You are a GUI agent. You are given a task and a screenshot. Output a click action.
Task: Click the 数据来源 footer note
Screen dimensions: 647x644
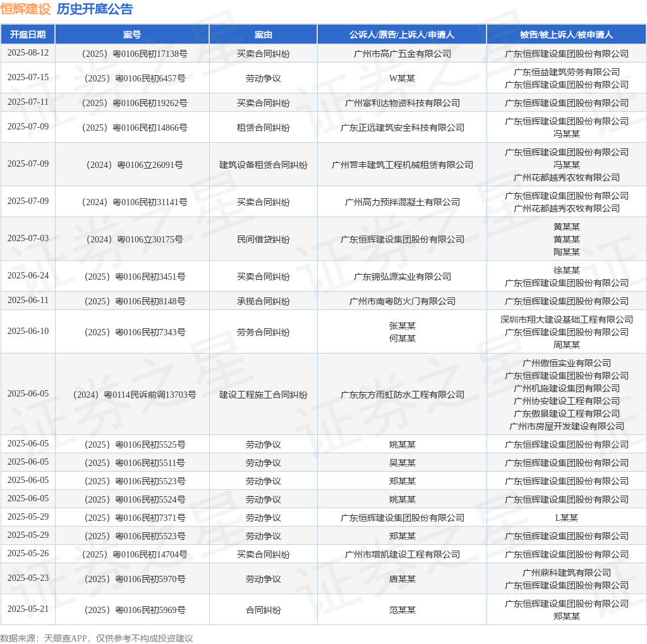[x=97, y=638]
